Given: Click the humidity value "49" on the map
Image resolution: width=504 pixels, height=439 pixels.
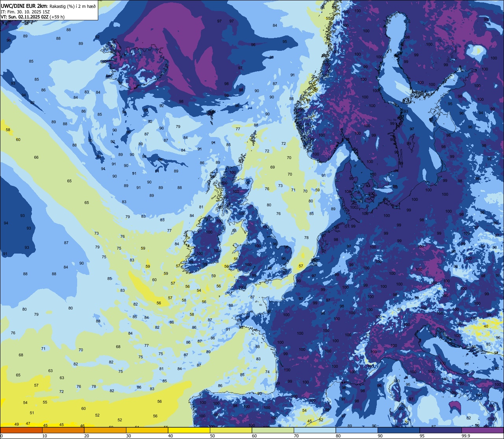Looking at the screenshot, I should (x=17, y=424).
